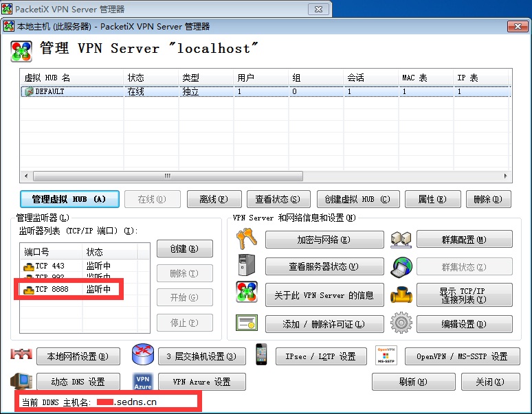Image resolution: width=532 pixels, height=414 pixels.
Task: Click the hub list horizontal scrollbar thumb
Action: coord(168,176)
